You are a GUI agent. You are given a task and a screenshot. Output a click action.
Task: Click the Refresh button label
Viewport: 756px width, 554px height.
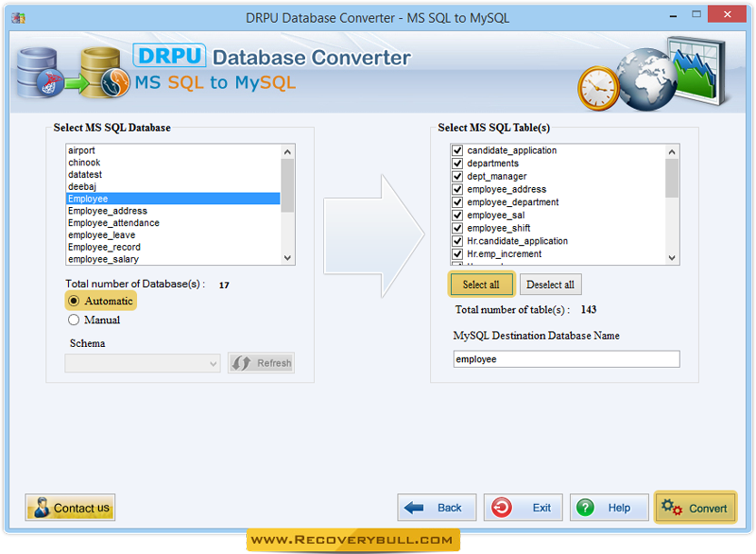point(274,363)
